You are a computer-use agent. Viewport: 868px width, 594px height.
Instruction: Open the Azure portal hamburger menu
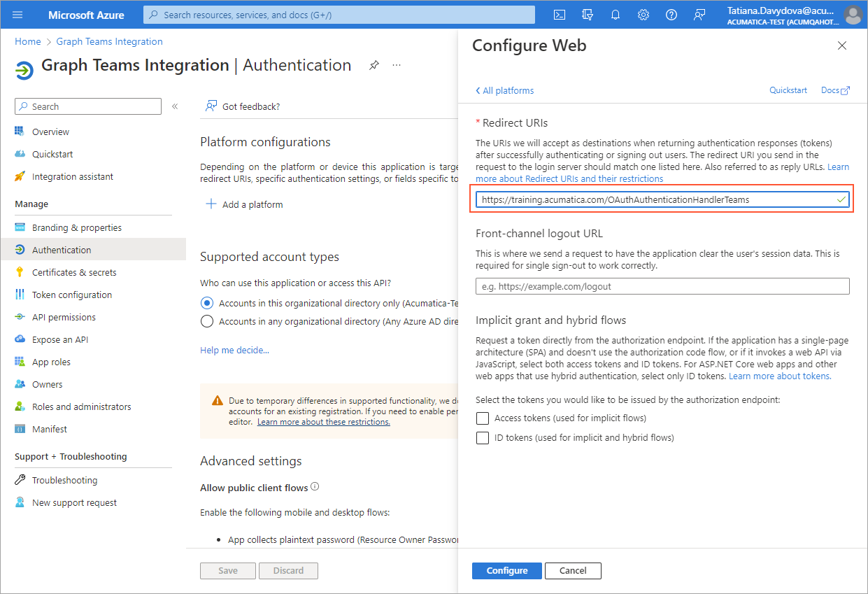point(17,15)
